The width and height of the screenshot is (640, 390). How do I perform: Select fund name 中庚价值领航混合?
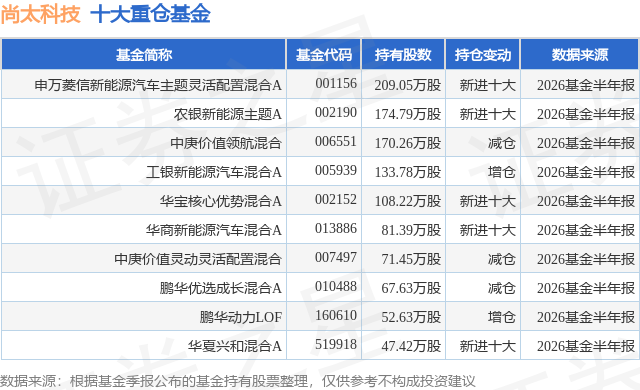tap(226, 143)
